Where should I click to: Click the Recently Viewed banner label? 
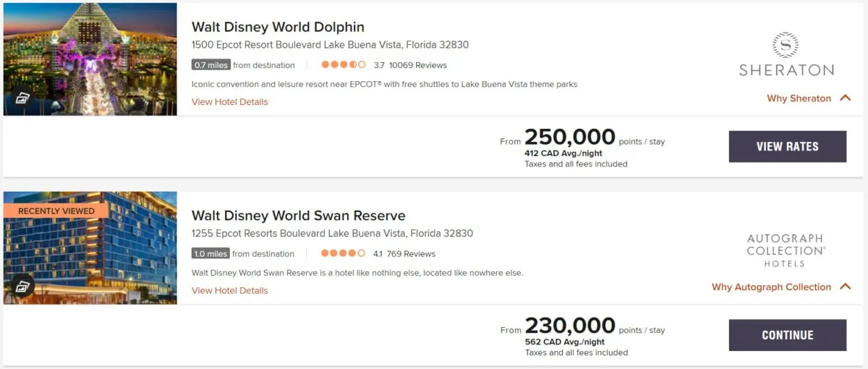click(56, 211)
